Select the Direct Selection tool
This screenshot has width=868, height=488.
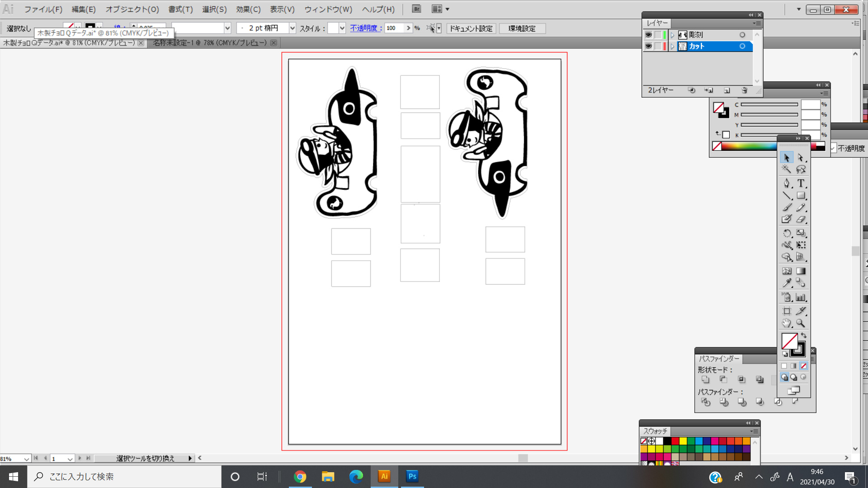pos(801,157)
